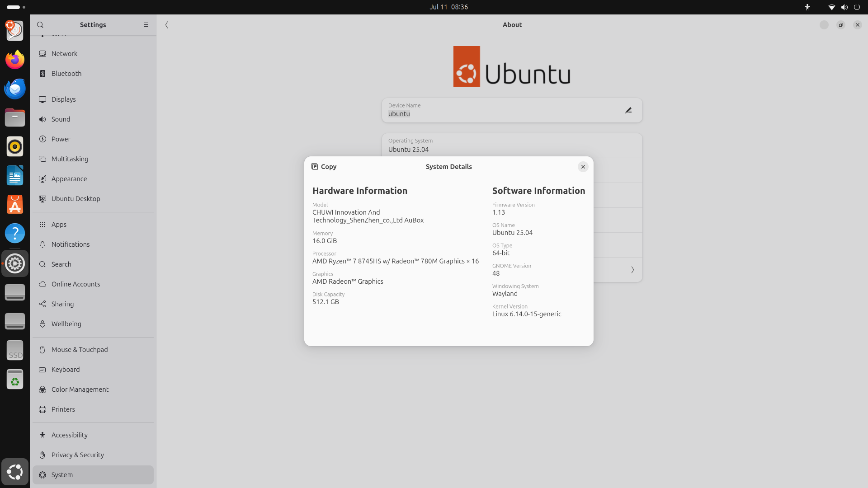
Task: Click the Accessibility sidebar icon
Action: [x=42, y=435]
